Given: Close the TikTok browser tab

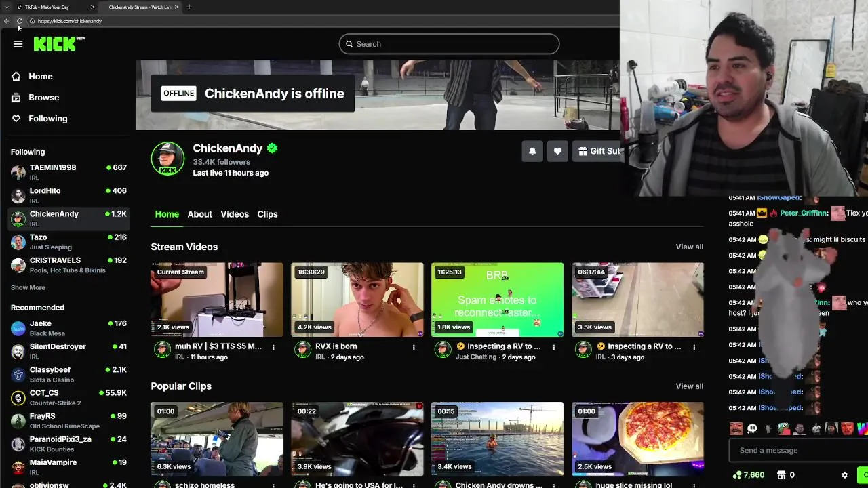Looking at the screenshot, I should 93,7.
